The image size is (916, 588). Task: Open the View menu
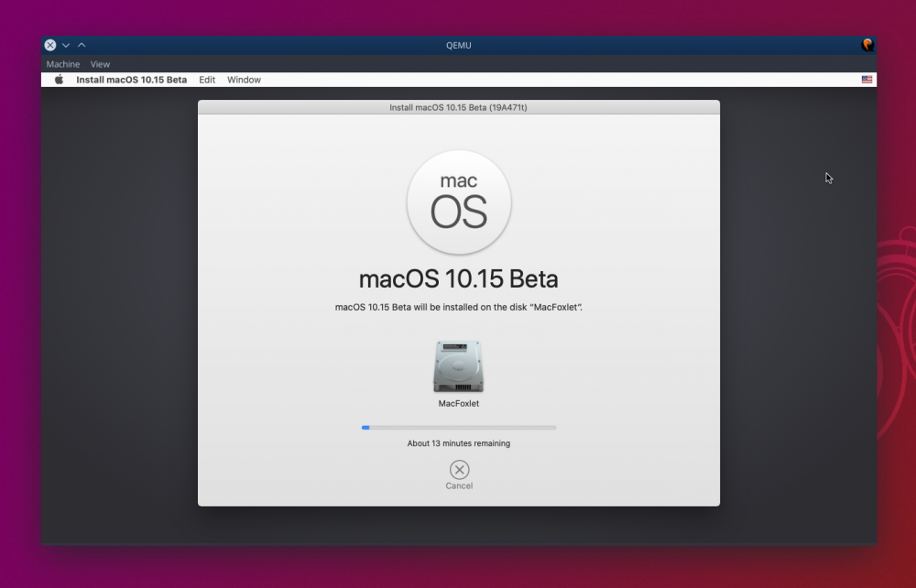click(100, 64)
